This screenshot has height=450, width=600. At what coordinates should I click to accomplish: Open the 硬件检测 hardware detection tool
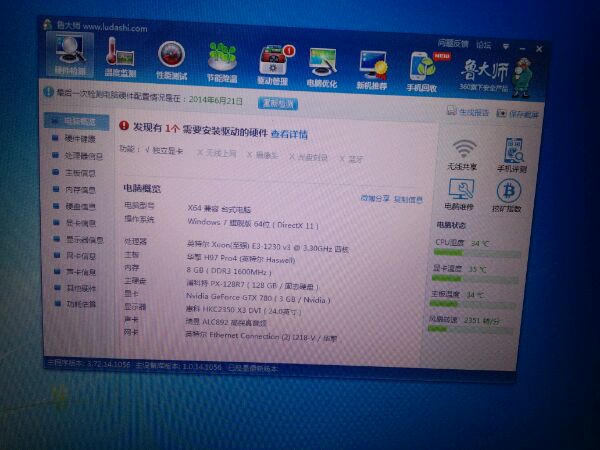click(x=70, y=55)
